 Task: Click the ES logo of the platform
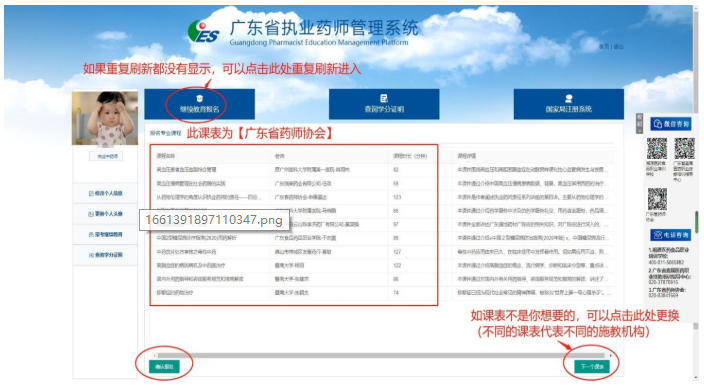pyautogui.click(x=203, y=31)
